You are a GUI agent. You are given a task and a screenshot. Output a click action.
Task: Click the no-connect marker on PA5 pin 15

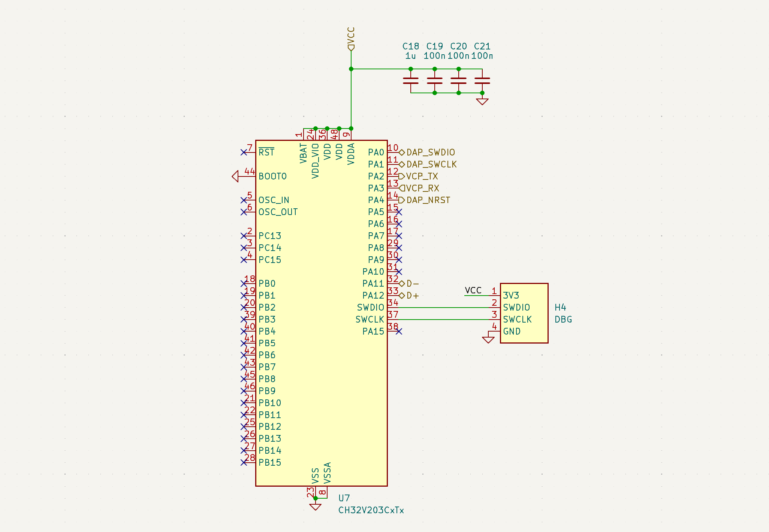399,212
